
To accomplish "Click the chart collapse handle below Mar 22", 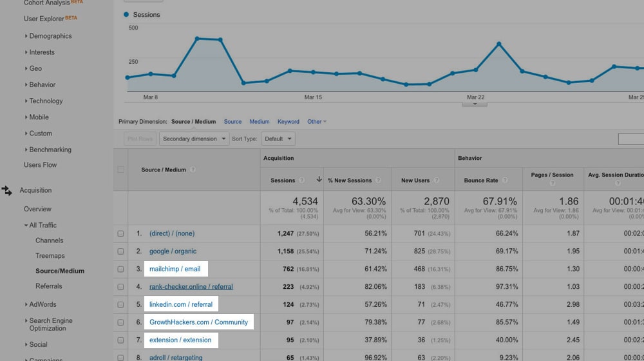I will (475, 104).
